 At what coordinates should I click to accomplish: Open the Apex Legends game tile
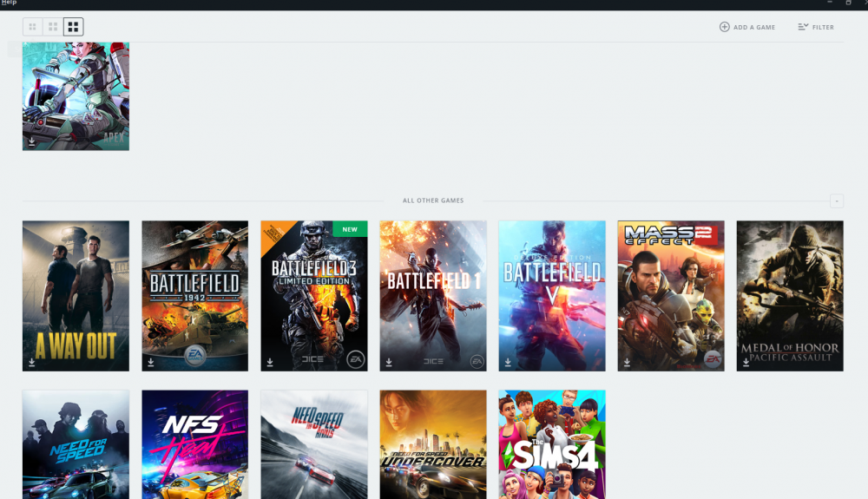76,96
